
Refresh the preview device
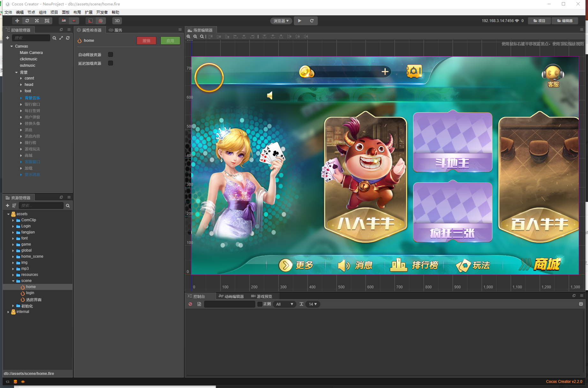pyautogui.click(x=312, y=21)
